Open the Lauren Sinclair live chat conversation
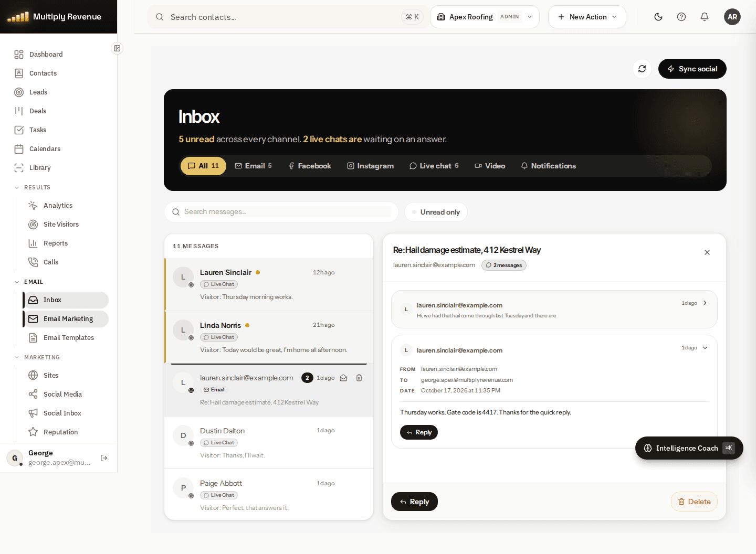Screen dimensions: 756x554 [x=269, y=284]
